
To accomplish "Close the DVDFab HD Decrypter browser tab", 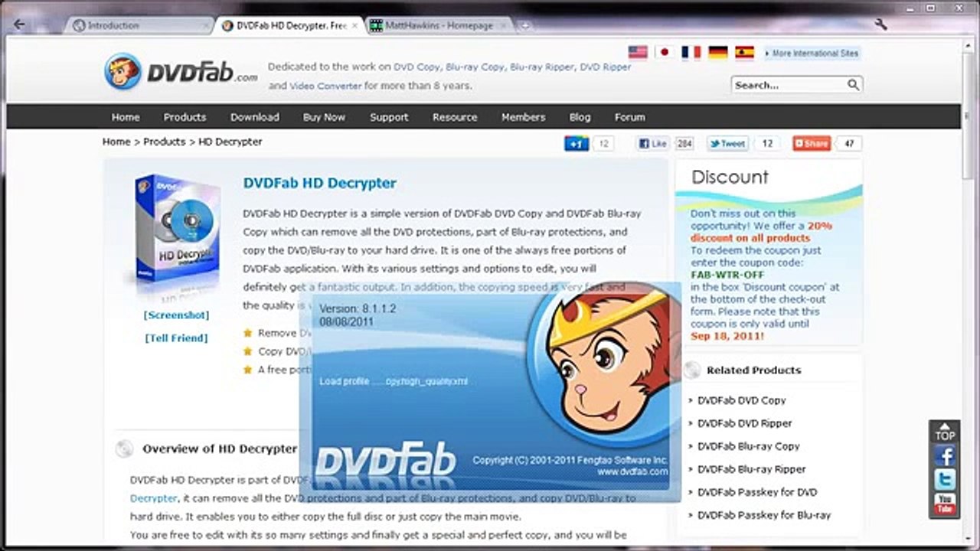I will point(354,25).
